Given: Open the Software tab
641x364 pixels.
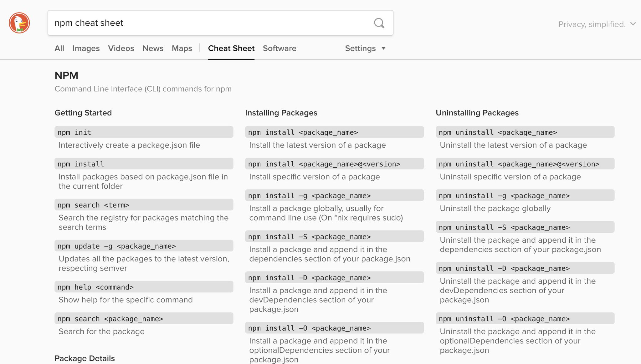Looking at the screenshot, I should pyautogui.click(x=279, y=48).
